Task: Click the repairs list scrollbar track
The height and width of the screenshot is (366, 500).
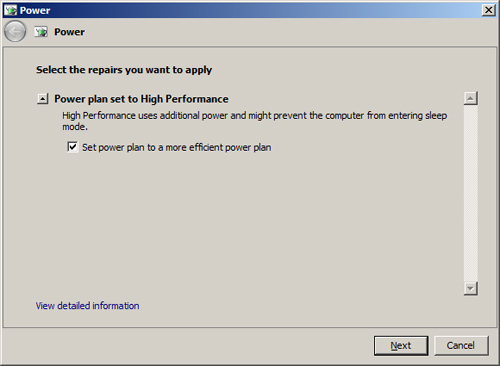Action: click(x=470, y=193)
